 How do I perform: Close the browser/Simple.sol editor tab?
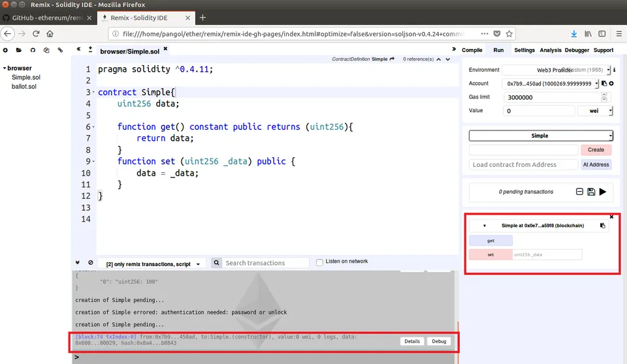point(165,49)
